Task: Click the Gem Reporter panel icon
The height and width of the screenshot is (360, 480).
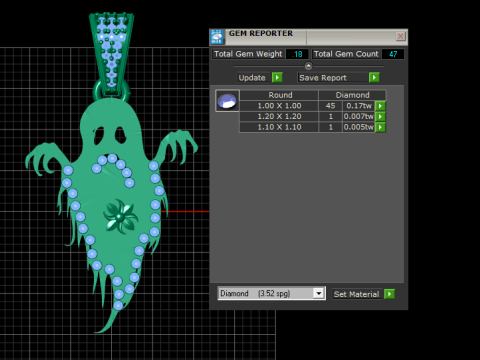Action: [x=217, y=37]
